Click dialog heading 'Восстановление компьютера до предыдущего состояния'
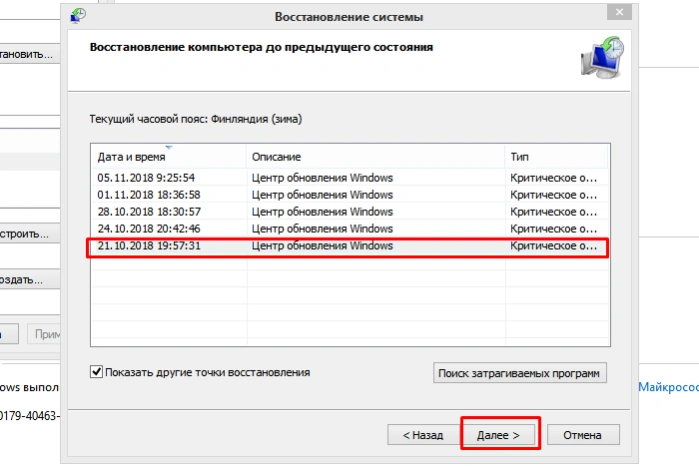The image size is (699, 466). [x=261, y=47]
